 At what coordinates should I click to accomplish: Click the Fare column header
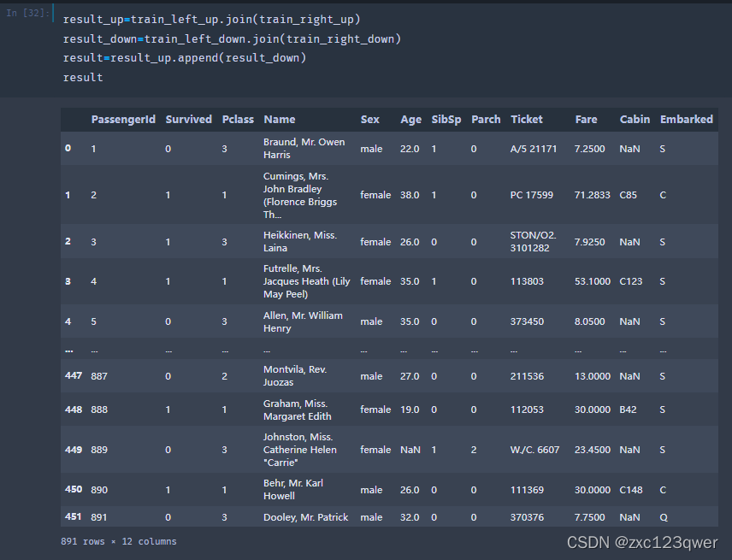click(x=586, y=120)
